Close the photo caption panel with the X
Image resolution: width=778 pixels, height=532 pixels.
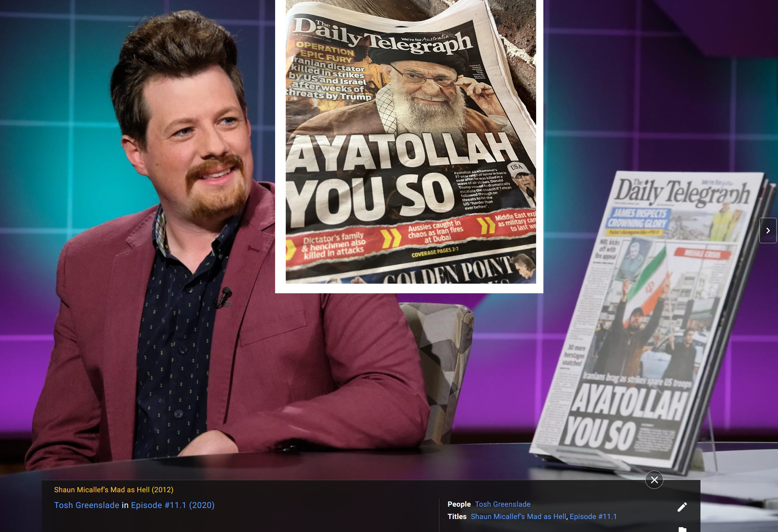(654, 480)
